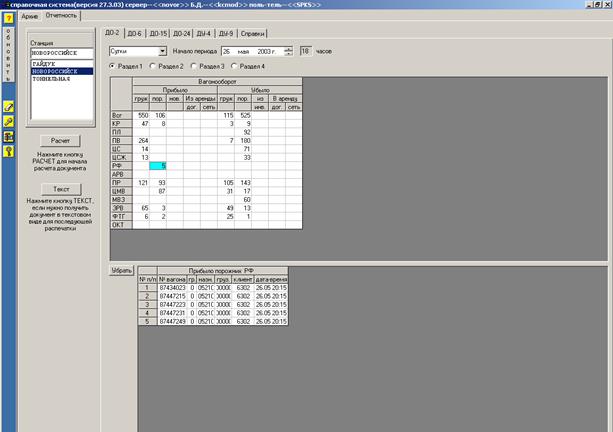Click wagon number 87447223 in lower table
The width and height of the screenshot is (613, 432).
click(x=172, y=305)
